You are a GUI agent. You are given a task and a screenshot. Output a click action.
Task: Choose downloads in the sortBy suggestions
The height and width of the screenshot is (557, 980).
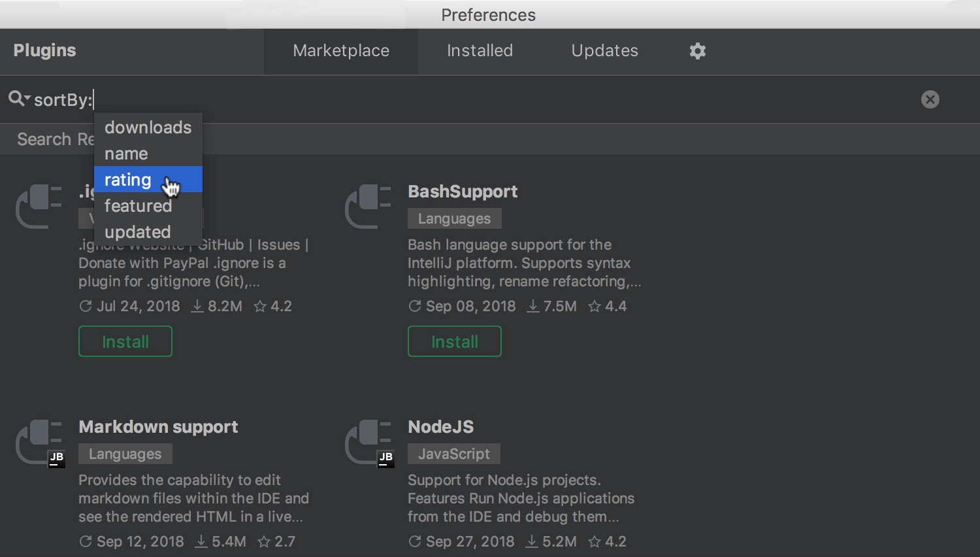coord(148,127)
